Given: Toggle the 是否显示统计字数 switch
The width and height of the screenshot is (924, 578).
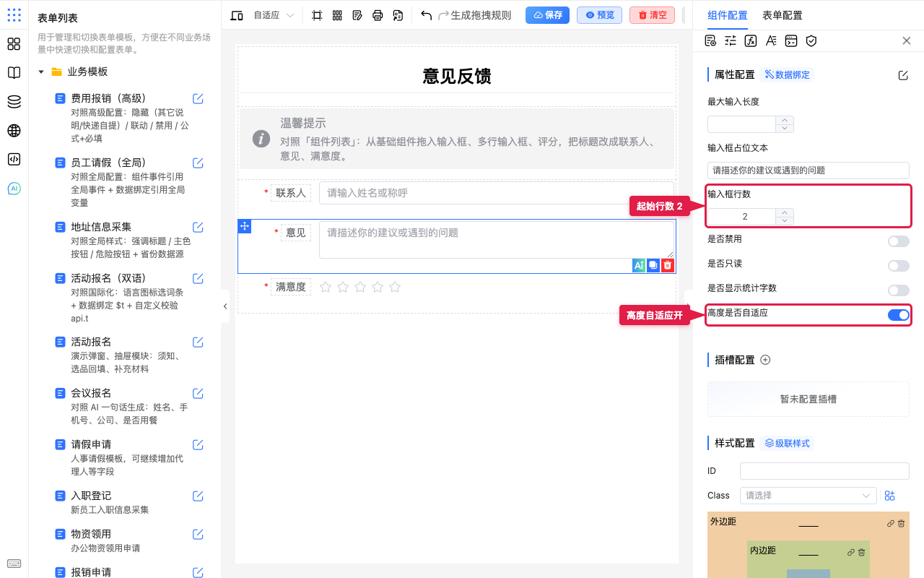Looking at the screenshot, I should [x=899, y=290].
